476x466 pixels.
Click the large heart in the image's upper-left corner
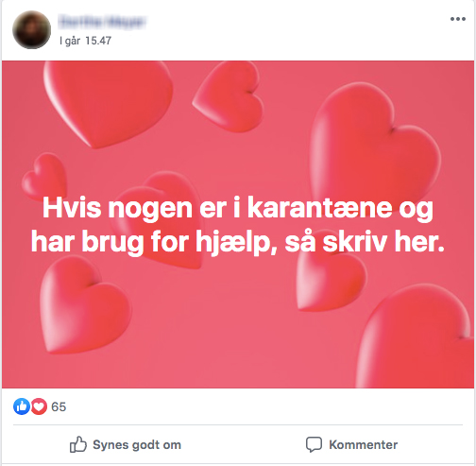(109, 102)
